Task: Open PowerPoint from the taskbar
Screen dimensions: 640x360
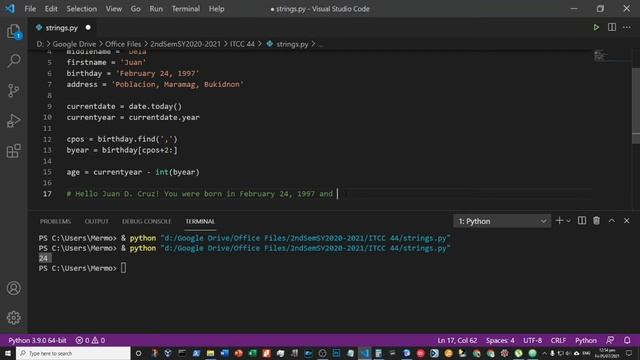Action: [x=238, y=353]
